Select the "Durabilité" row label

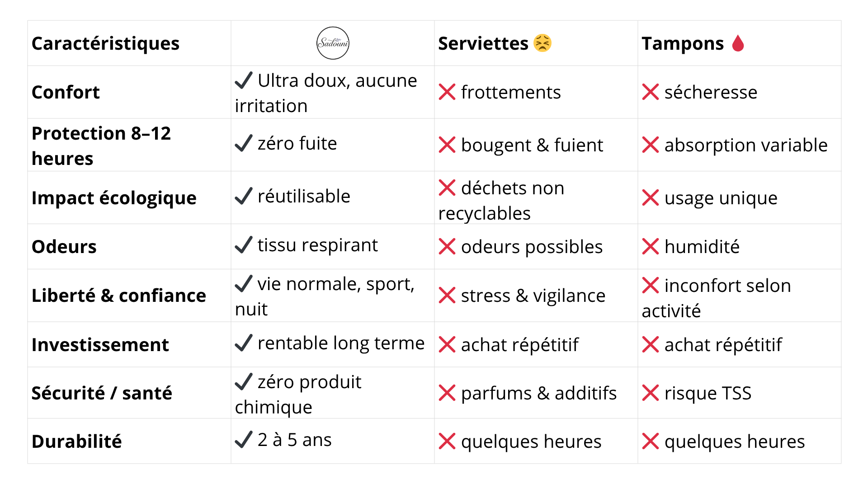[x=77, y=441]
